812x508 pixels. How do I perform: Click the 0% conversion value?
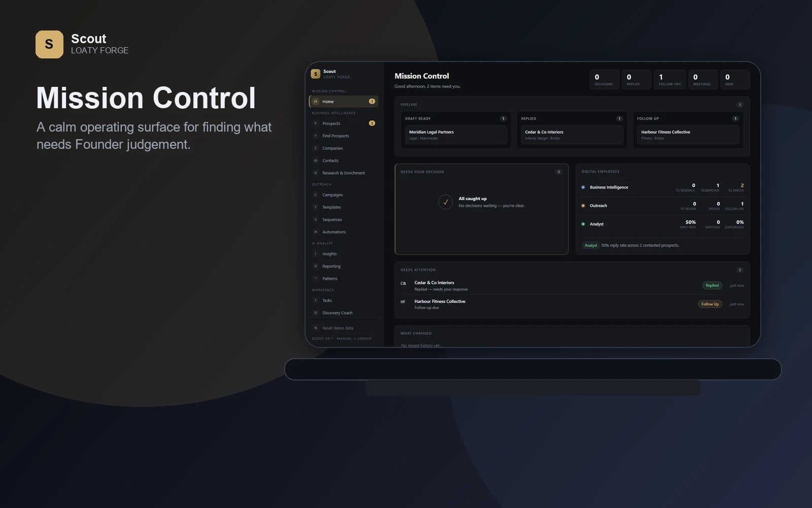(x=740, y=222)
